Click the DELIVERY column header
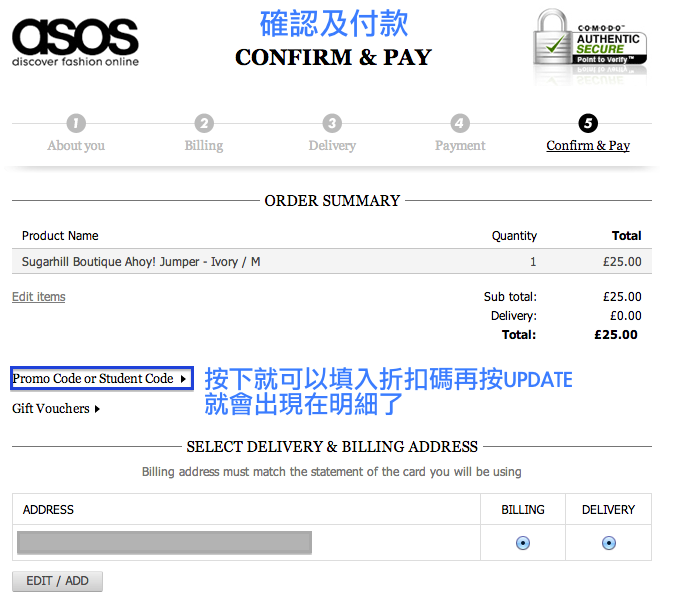 coord(608,509)
